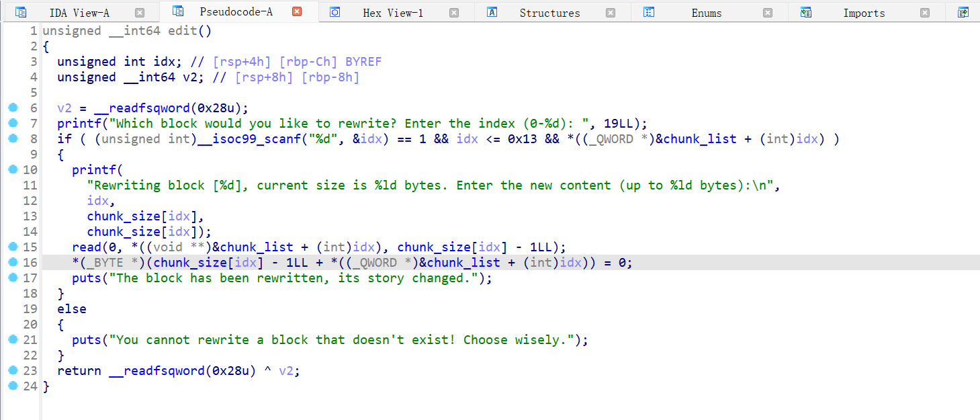This screenshot has height=420, width=980.
Task: Click the IDA View-A tab icon
Action: [21, 12]
